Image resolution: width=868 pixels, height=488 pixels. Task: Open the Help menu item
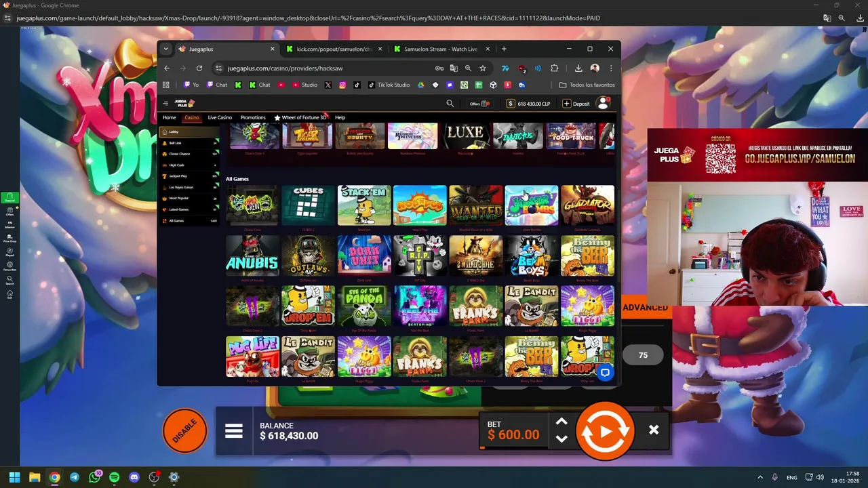click(x=340, y=117)
